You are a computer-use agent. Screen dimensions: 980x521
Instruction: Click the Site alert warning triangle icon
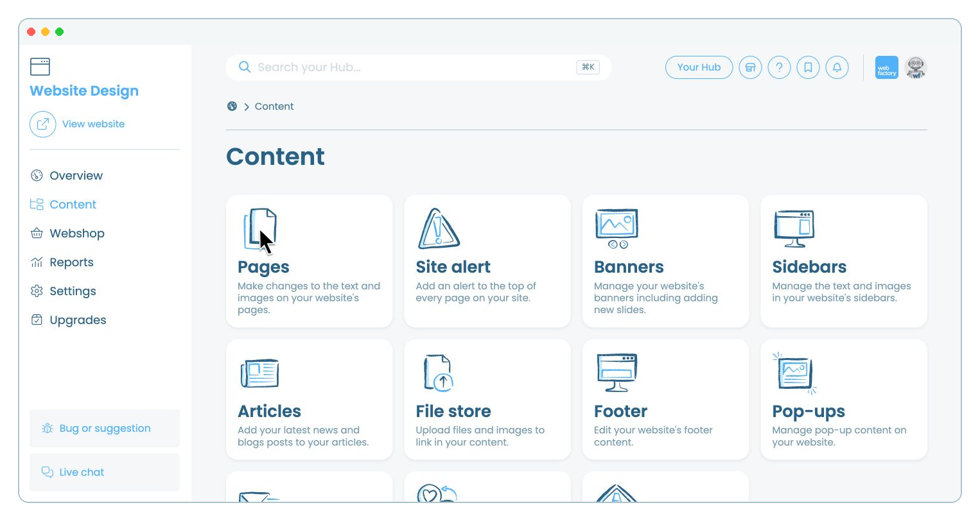coord(439,228)
